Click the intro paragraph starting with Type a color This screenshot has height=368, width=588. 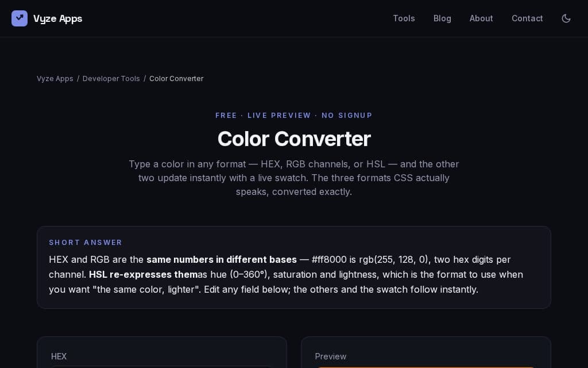pyautogui.click(x=294, y=178)
